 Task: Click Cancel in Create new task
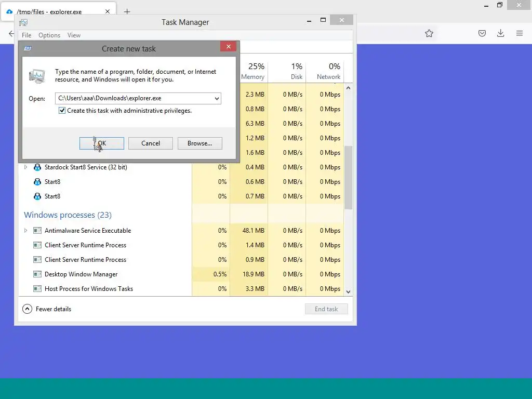pyautogui.click(x=151, y=143)
